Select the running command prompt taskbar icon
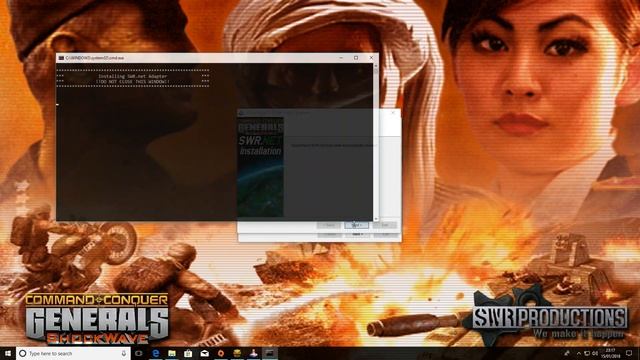 270,353
